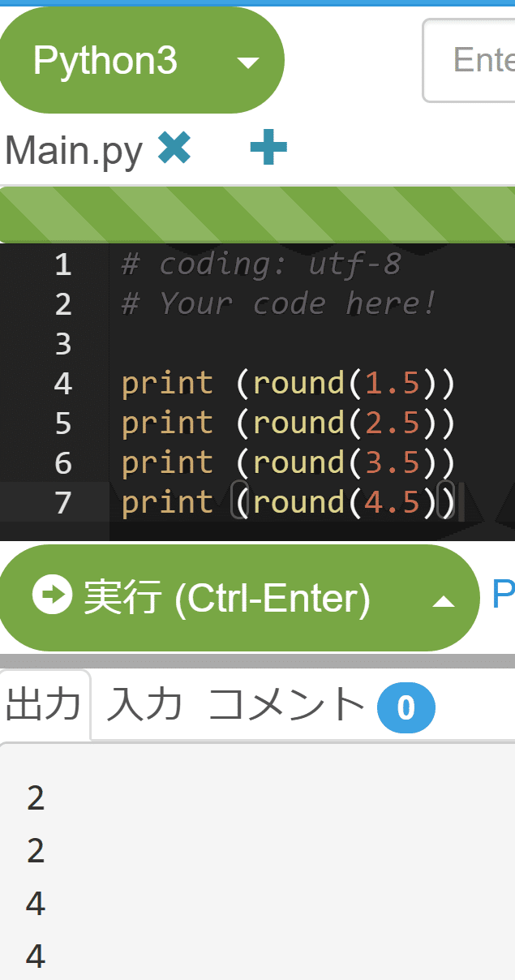Click line number 1 in the gutter
The image size is (515, 980).
coord(63,264)
